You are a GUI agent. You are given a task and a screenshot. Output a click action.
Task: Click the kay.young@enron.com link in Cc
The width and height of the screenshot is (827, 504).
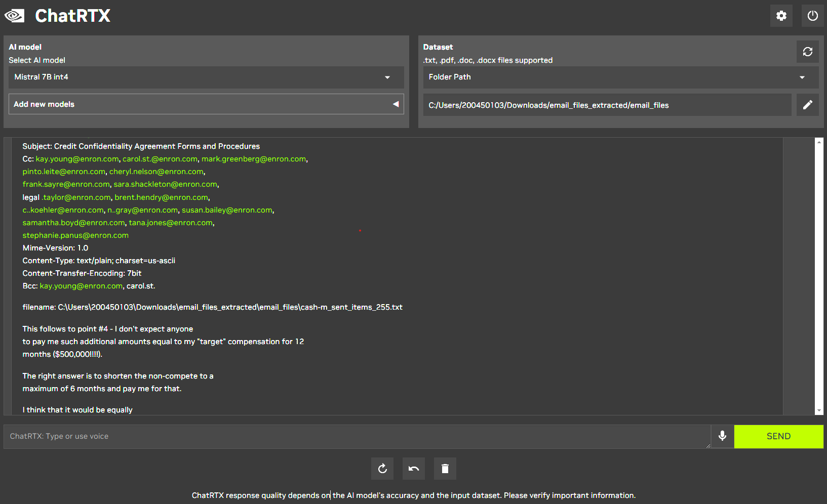click(77, 159)
